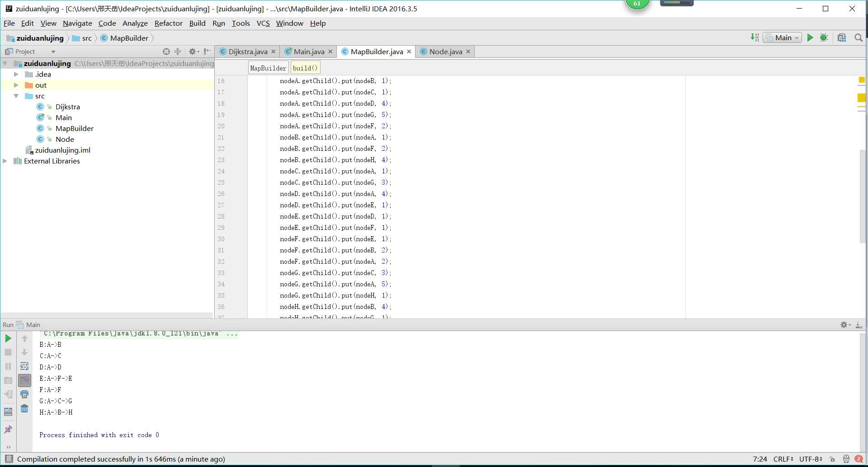Toggle scroll to end in console
The image size is (868, 467).
pyautogui.click(x=24, y=380)
